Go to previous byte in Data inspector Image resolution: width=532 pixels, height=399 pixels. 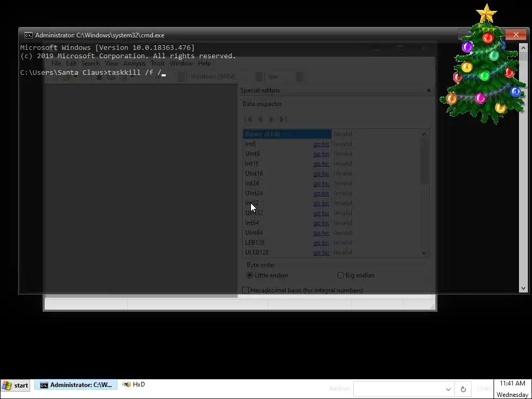coord(260,119)
